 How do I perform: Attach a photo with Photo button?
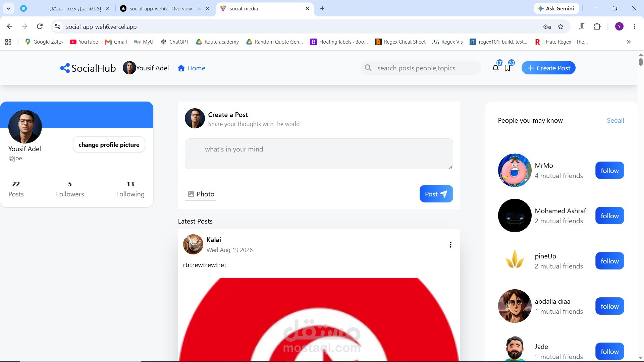[x=201, y=194]
